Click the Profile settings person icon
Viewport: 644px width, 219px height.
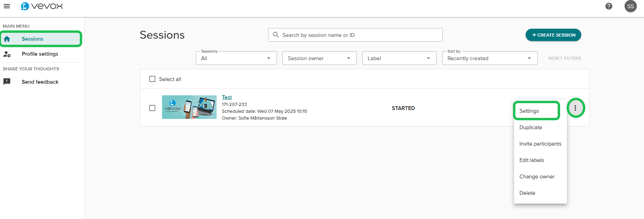7,54
